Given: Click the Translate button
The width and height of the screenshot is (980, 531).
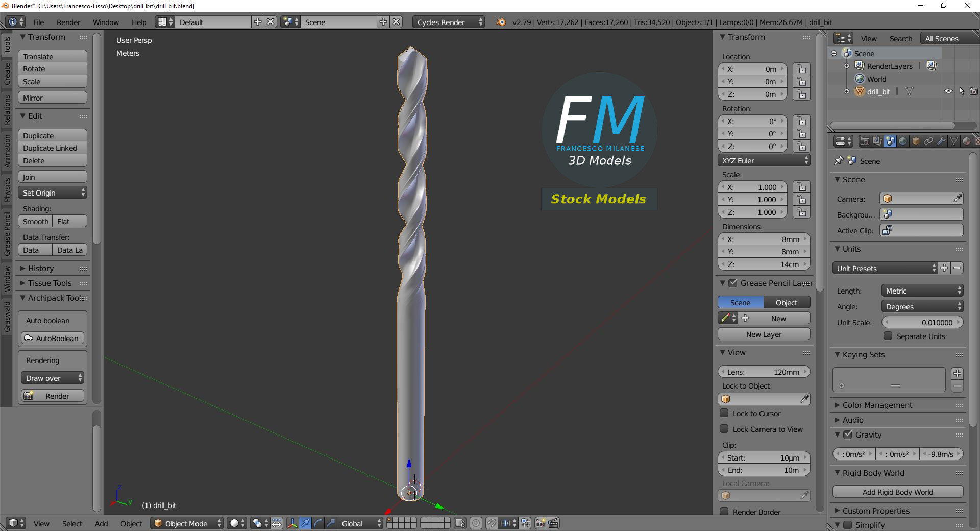Looking at the screenshot, I should pyautogui.click(x=53, y=56).
